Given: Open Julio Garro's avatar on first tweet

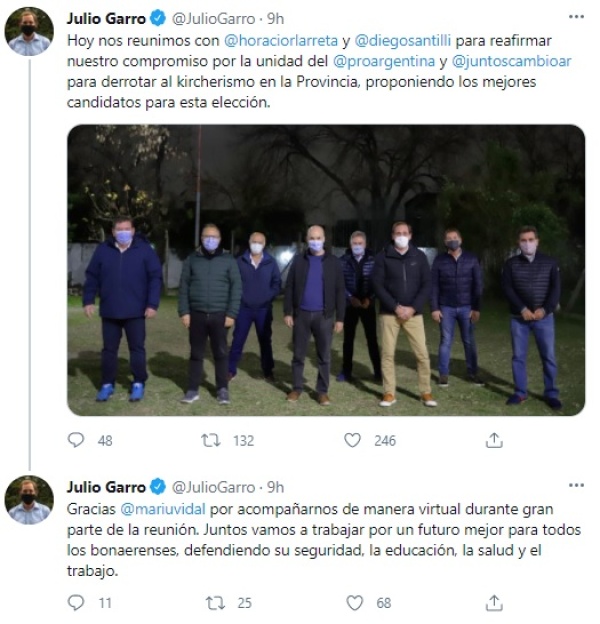Looking at the screenshot, I should point(29,31).
